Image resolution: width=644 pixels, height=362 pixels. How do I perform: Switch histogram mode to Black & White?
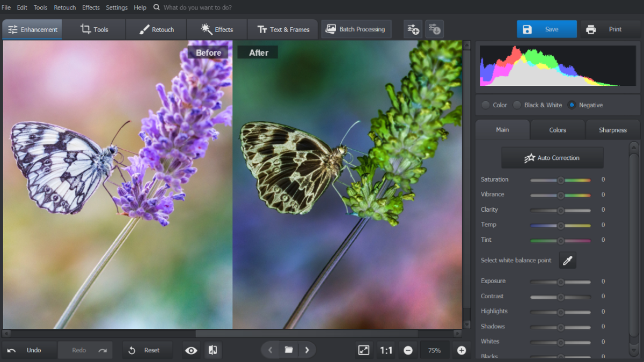516,105
